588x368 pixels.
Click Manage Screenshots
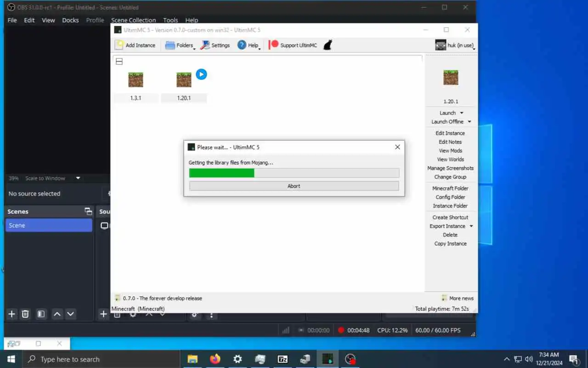[x=450, y=168]
